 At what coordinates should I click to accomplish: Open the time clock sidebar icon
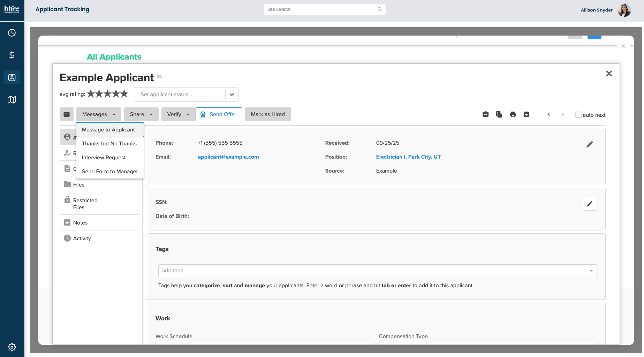click(12, 33)
